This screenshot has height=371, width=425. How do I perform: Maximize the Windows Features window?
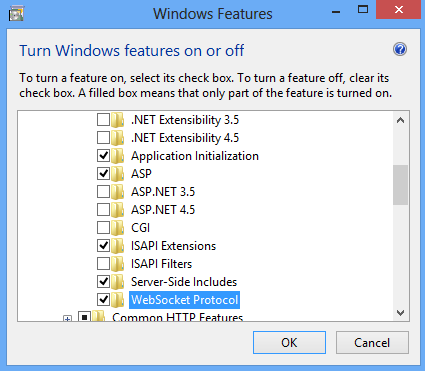(x=363, y=10)
